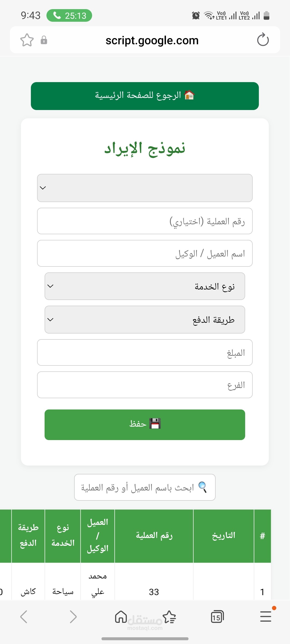The height and width of the screenshot is (644, 290).
Task: Focus the رقم العملية (اختياري) field
Action: click(x=145, y=221)
